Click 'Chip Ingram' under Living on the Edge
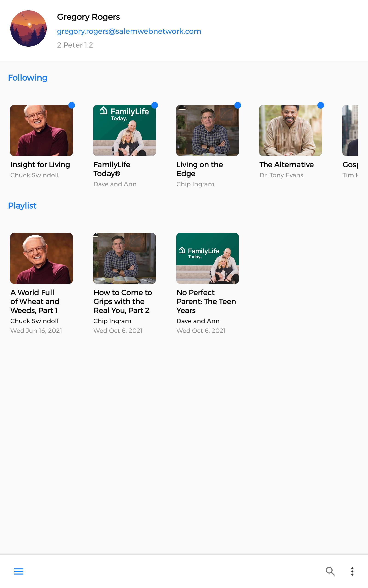The width and height of the screenshot is (368, 588). click(x=195, y=184)
